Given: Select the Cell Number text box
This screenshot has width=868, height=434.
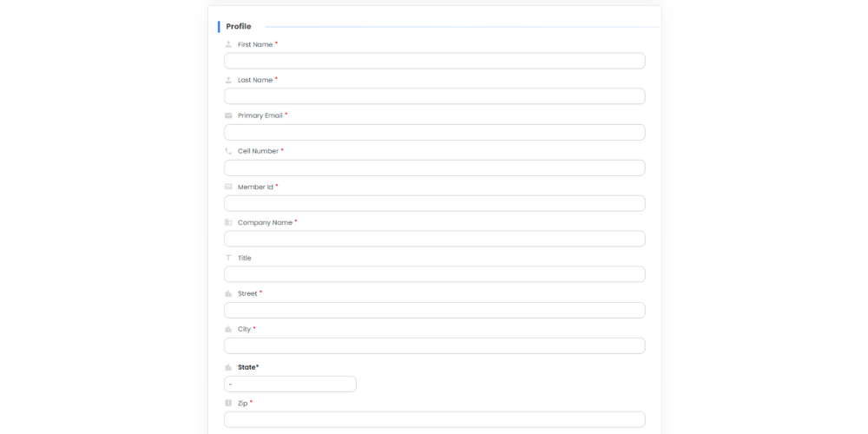Looking at the screenshot, I should (x=434, y=168).
